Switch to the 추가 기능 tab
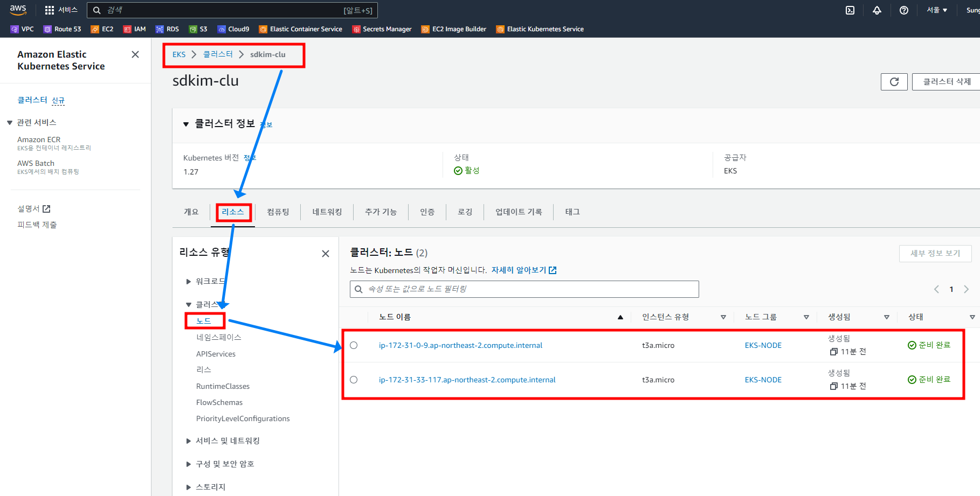This screenshot has width=980, height=496. [381, 212]
